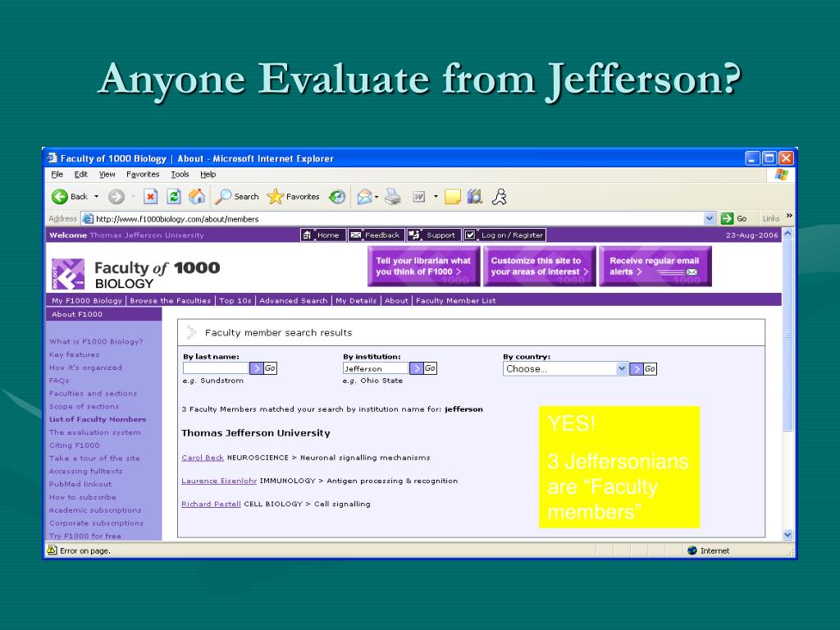This screenshot has width=840, height=630.
Task: Click Customize this site banner
Action: tap(540, 267)
